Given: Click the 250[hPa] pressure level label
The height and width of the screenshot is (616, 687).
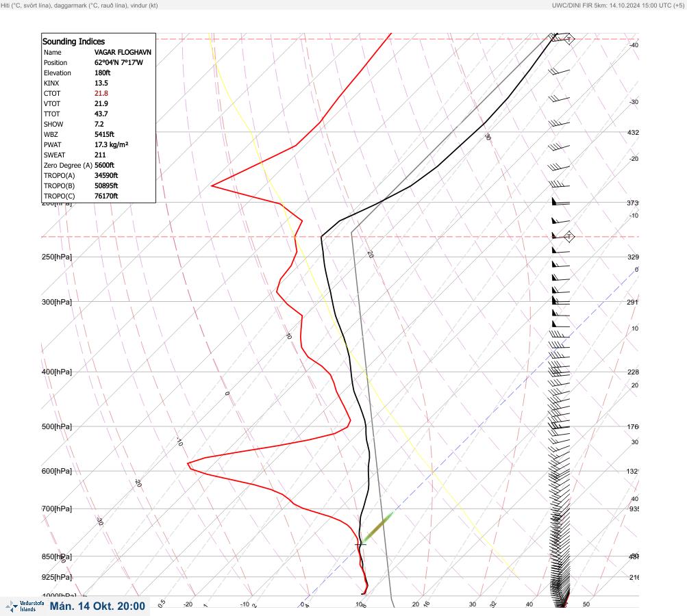Looking at the screenshot, I should 57,257.
